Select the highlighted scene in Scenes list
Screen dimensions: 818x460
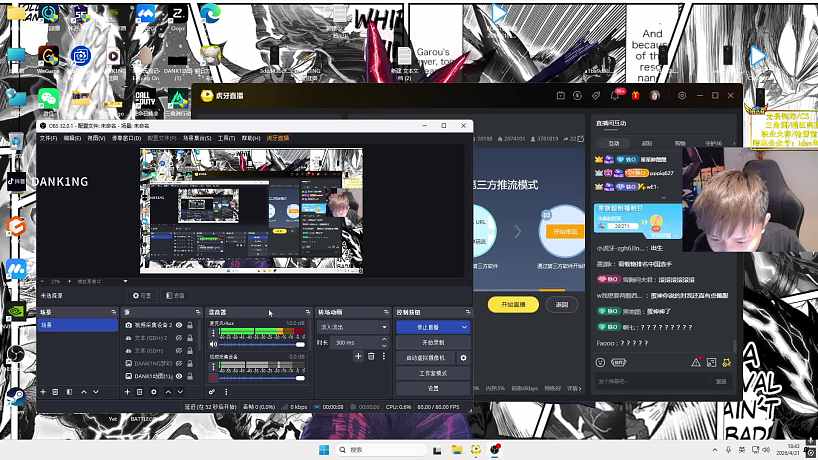(x=77, y=325)
